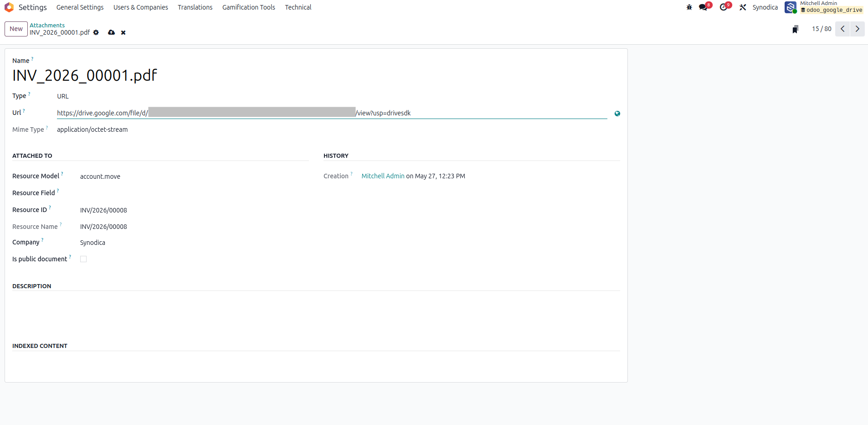
Task: Open the Company Synodica dropdown field
Action: (194, 243)
